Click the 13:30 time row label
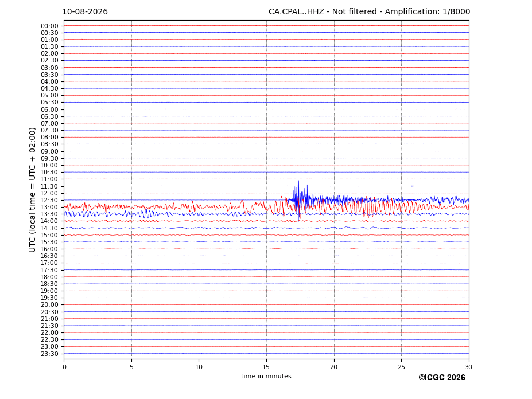Viewport: 532px width, 399px height. click(49, 214)
